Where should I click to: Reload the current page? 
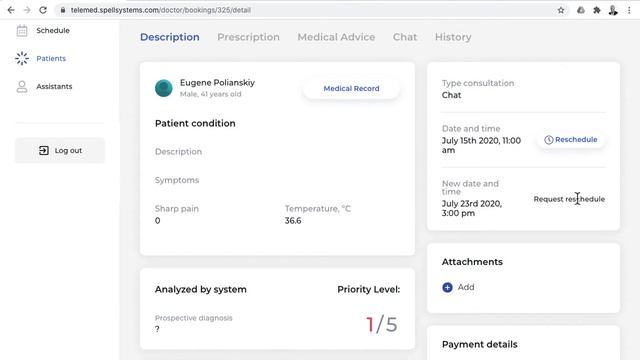click(x=43, y=10)
